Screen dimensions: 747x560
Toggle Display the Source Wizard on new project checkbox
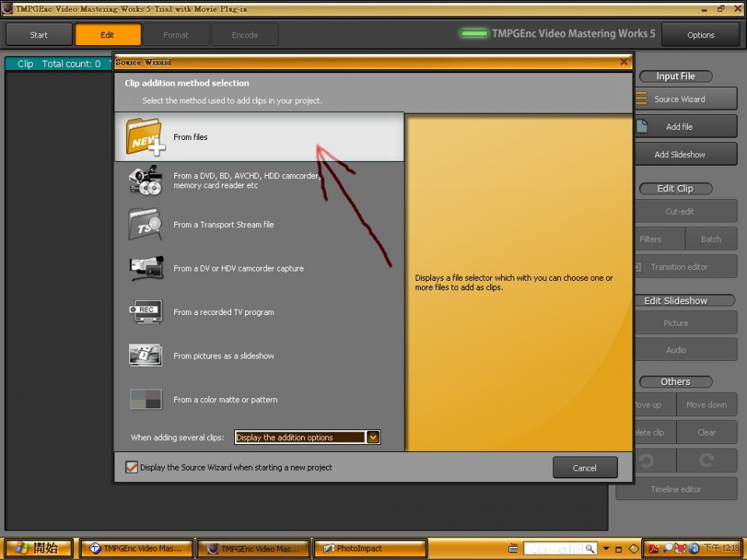[x=132, y=467]
